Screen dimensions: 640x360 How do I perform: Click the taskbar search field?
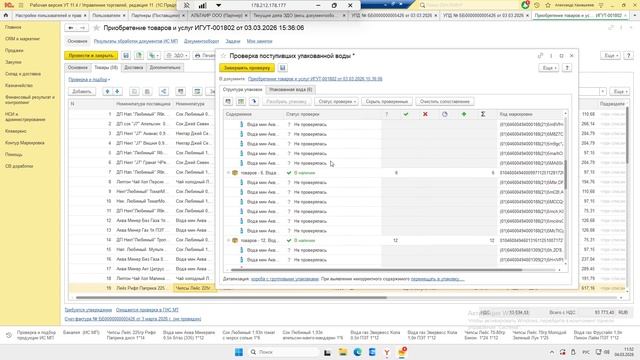tap(283, 352)
